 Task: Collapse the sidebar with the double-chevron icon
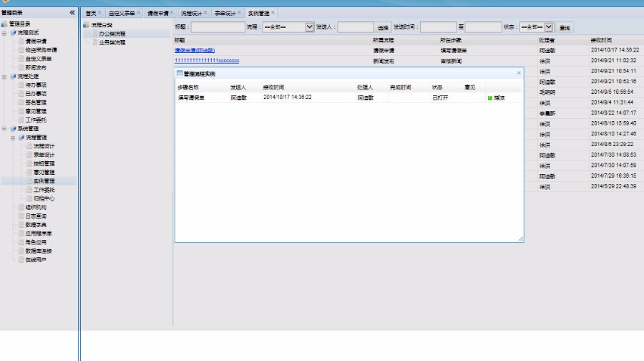(x=72, y=13)
